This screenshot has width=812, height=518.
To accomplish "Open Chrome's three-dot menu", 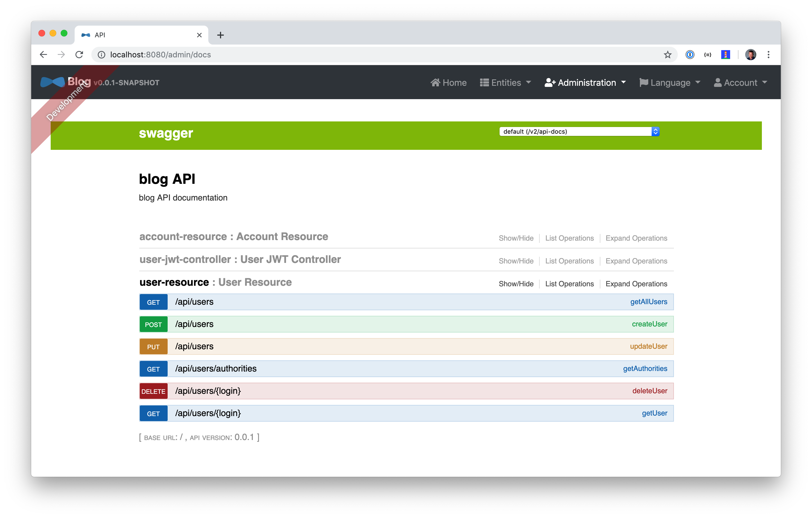I will [x=769, y=55].
